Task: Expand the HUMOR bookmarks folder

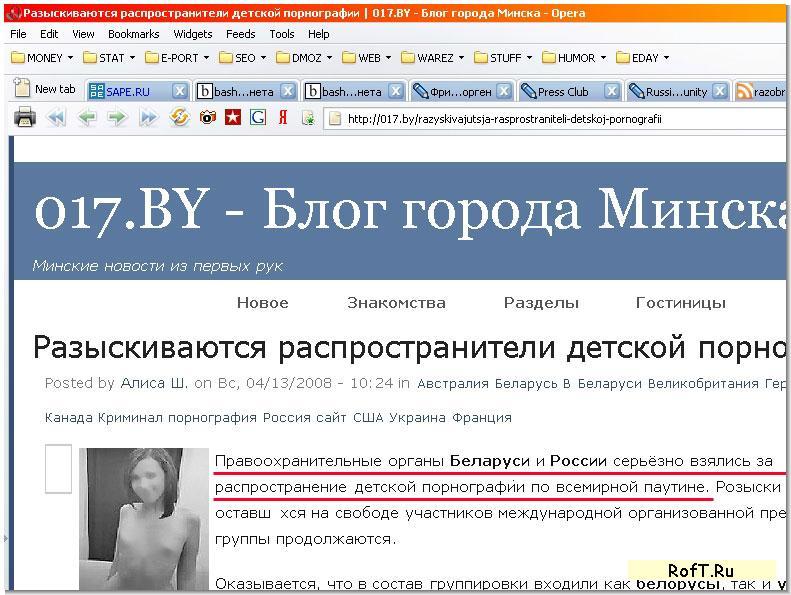Action: tap(570, 58)
